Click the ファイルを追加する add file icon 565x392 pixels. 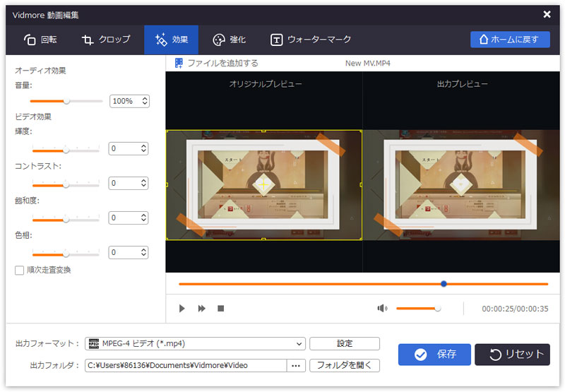tap(179, 63)
